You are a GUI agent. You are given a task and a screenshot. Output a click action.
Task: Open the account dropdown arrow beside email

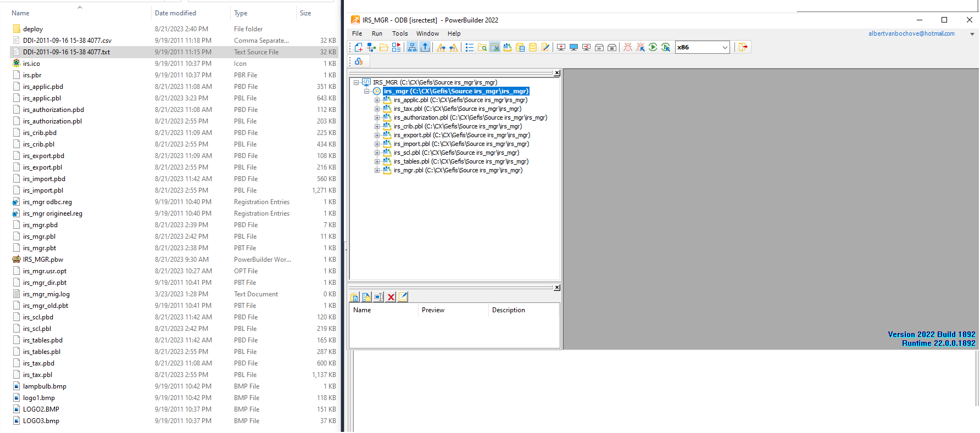click(x=972, y=34)
